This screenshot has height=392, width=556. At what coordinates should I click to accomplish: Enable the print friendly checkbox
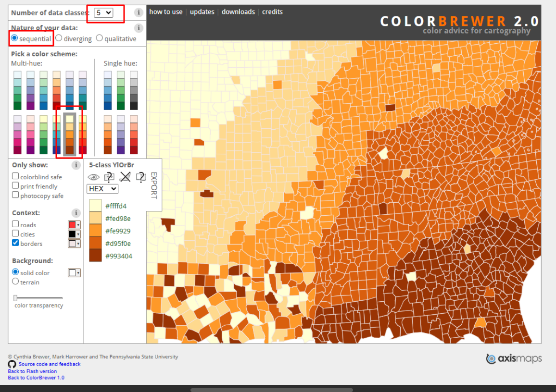point(15,185)
